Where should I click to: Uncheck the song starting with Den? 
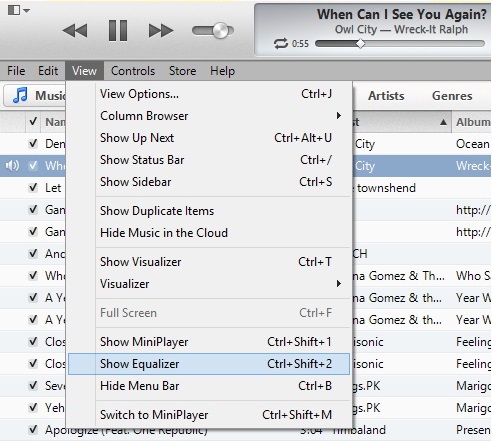point(33,144)
